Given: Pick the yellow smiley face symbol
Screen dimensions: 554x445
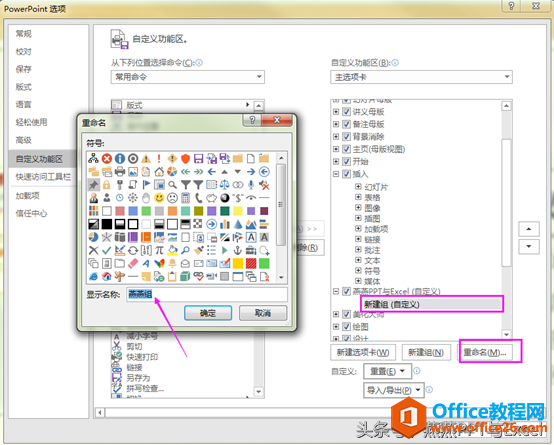Looking at the screenshot, I should click(x=159, y=198).
